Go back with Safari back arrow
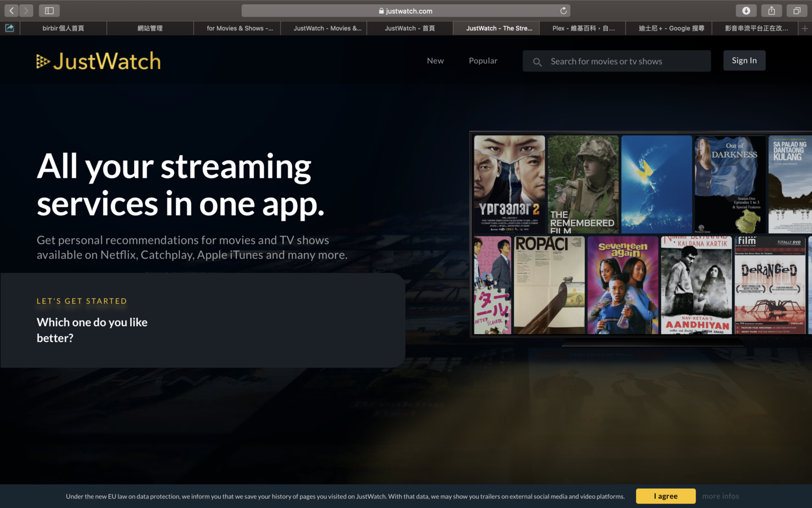The height and width of the screenshot is (508, 812). click(11, 11)
